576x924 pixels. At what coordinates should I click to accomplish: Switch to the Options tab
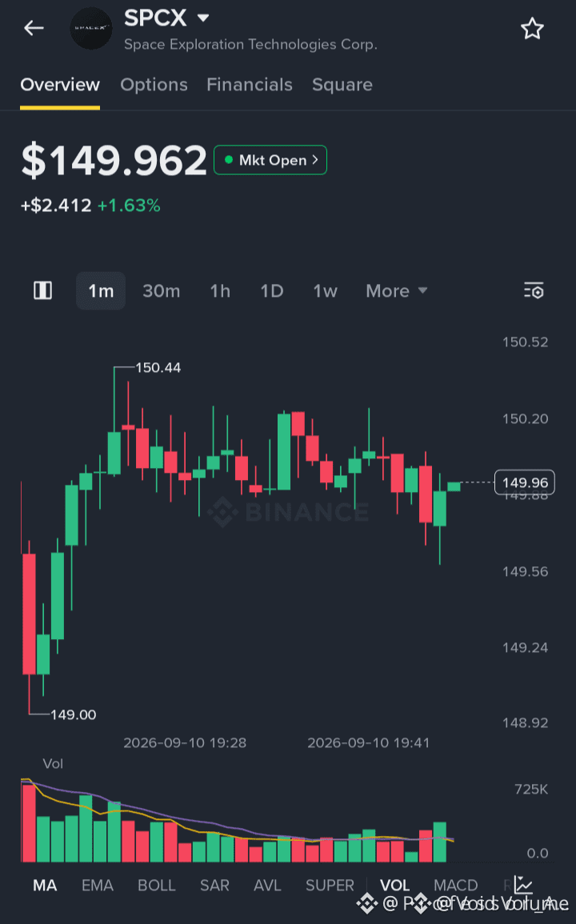coord(154,85)
